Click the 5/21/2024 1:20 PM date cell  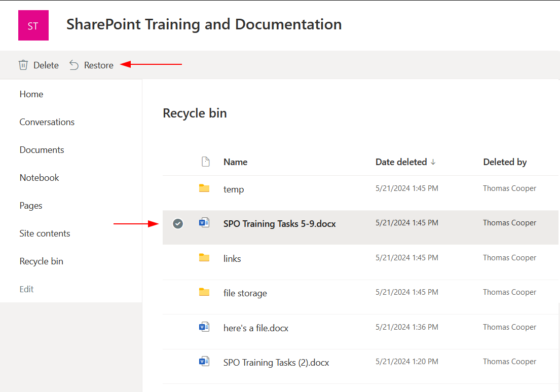(x=407, y=362)
